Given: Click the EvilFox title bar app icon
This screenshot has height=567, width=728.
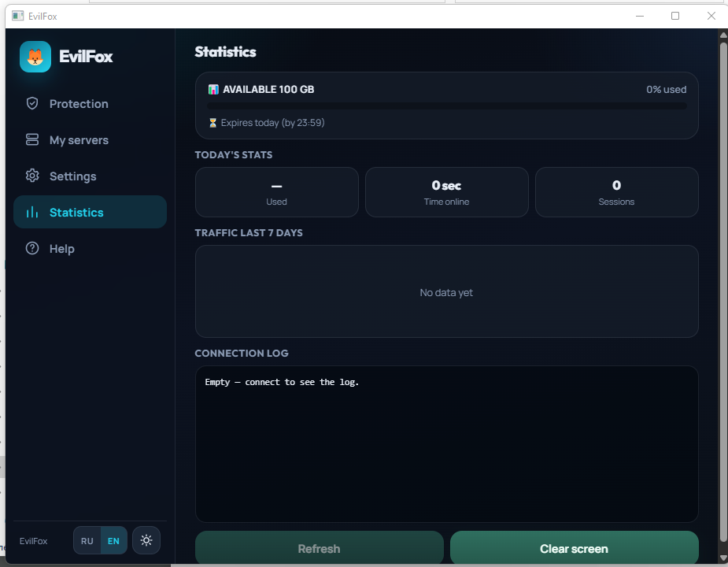Looking at the screenshot, I should pyautogui.click(x=17, y=16).
